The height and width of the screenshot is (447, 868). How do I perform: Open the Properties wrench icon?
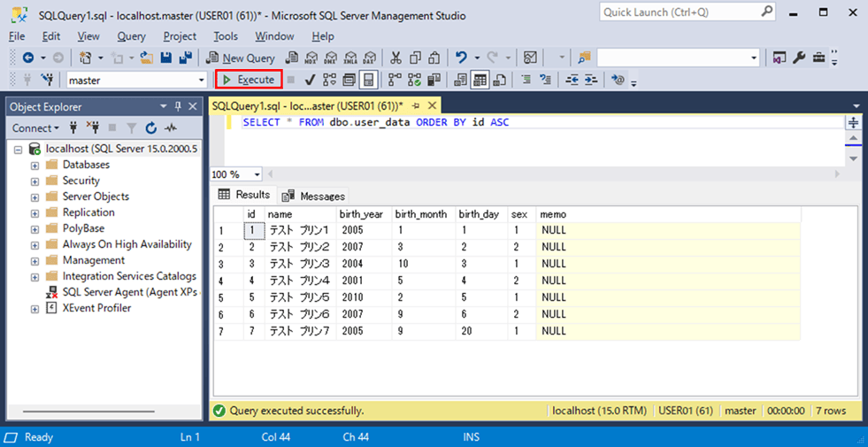[x=799, y=58]
